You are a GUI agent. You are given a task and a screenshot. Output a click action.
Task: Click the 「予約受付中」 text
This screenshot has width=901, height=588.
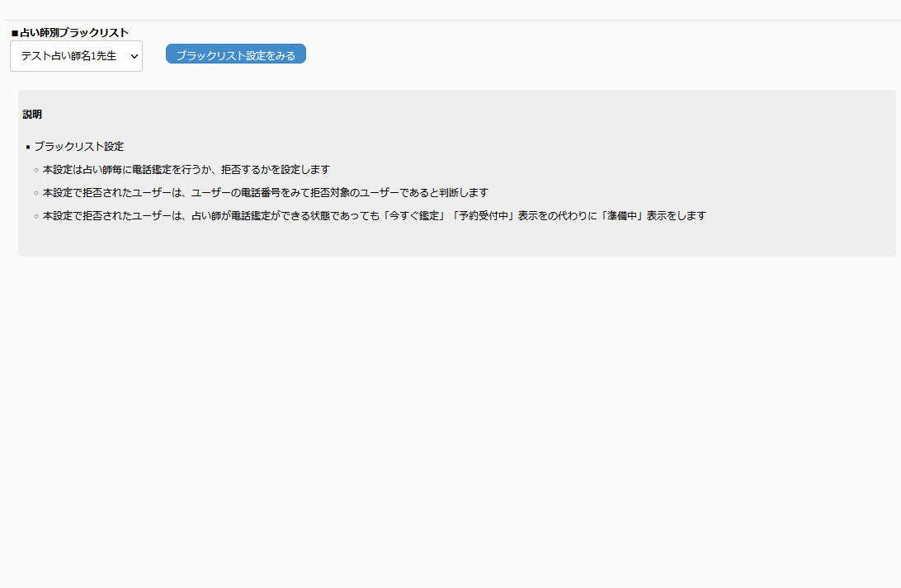pos(484,215)
